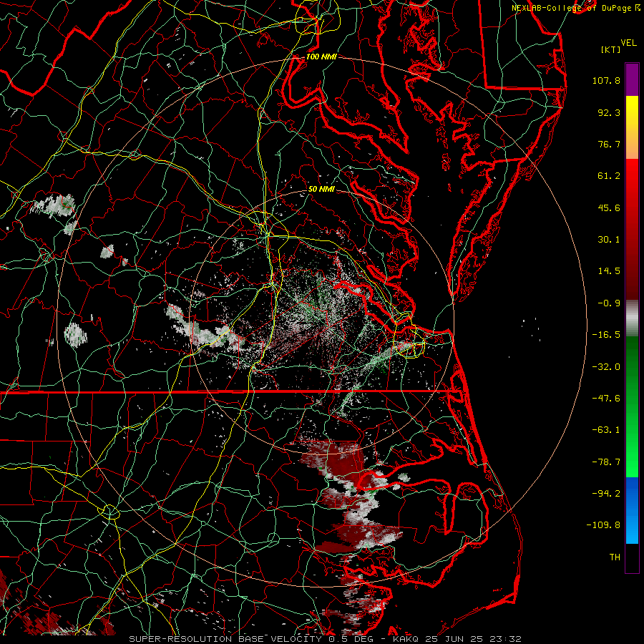
Task: Click the VEL legend title
Action: tap(628, 43)
